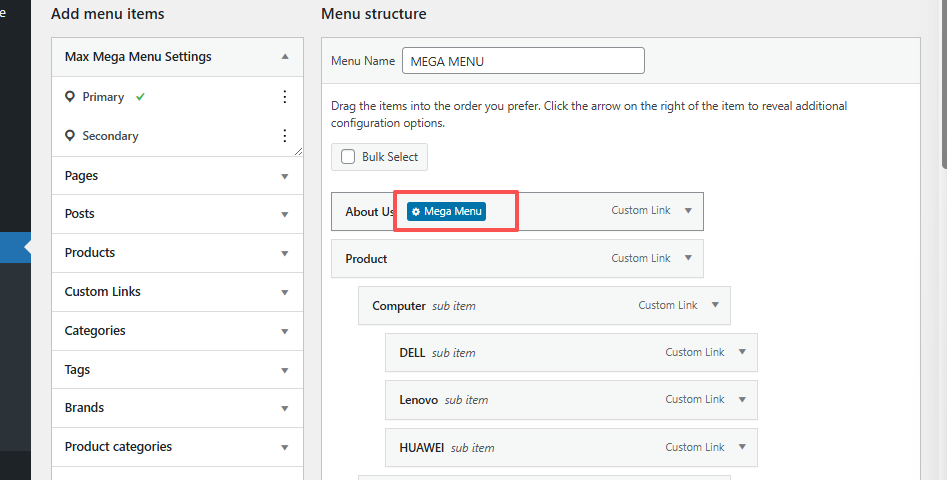Open the About Us item options arrow
Screen dimensions: 947x480
(688, 211)
